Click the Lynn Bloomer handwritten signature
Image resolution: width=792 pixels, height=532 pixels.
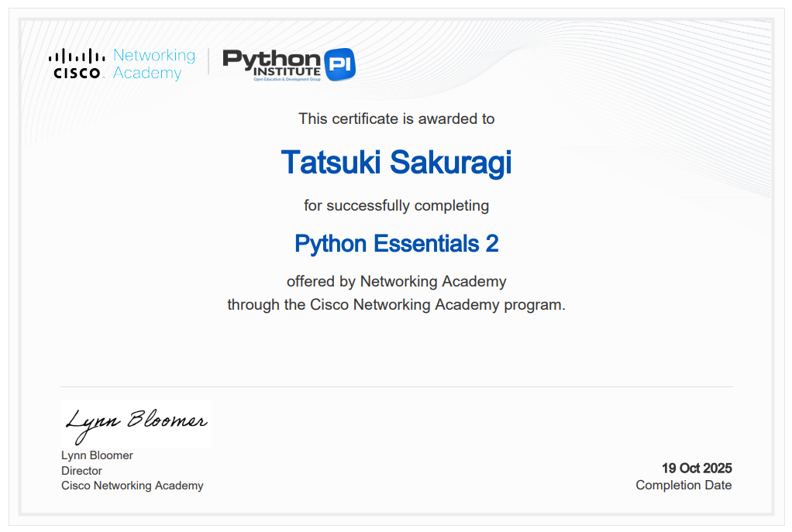(136, 421)
